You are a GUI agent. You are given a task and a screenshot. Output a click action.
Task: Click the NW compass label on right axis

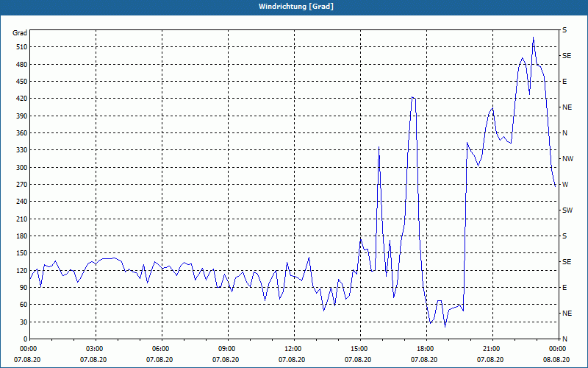567,158
